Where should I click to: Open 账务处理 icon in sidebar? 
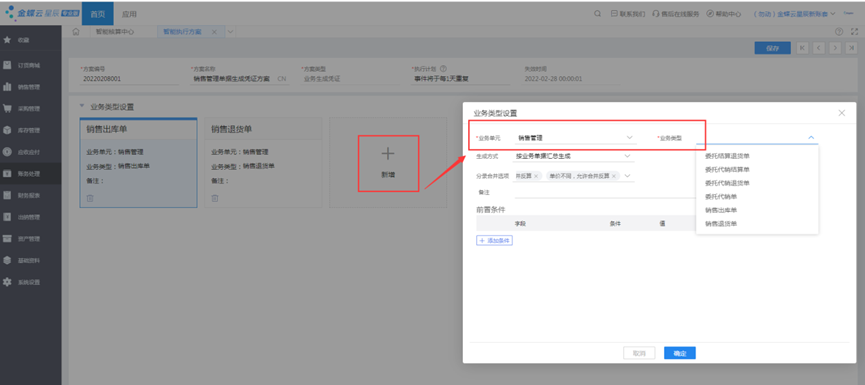8,174
